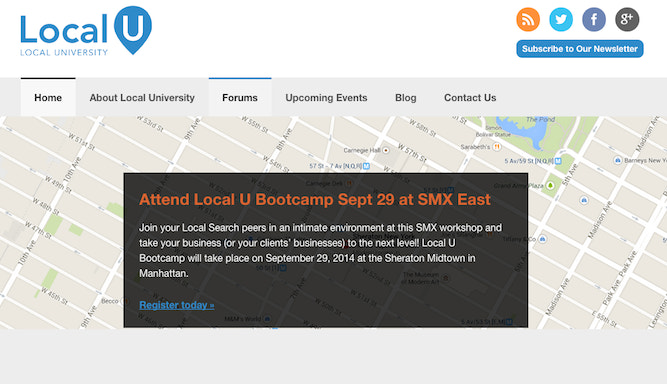The width and height of the screenshot is (667, 384).
Task: Visit the Twitter profile icon
Action: tap(561, 20)
